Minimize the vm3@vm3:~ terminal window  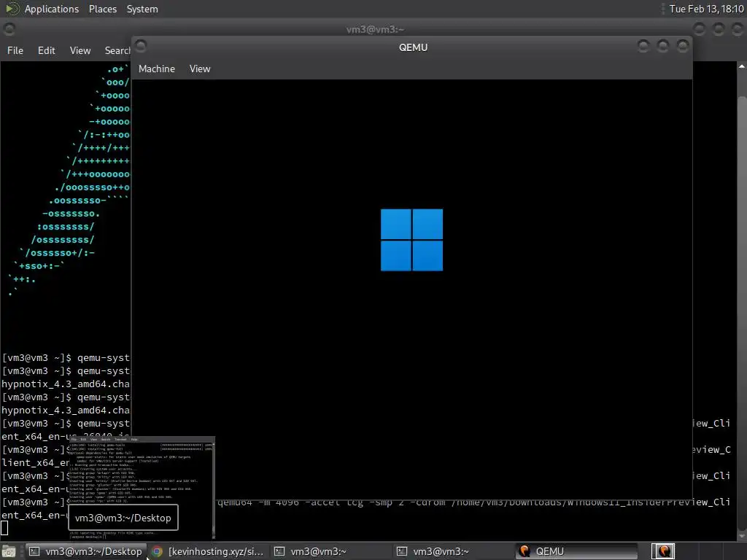699,29
